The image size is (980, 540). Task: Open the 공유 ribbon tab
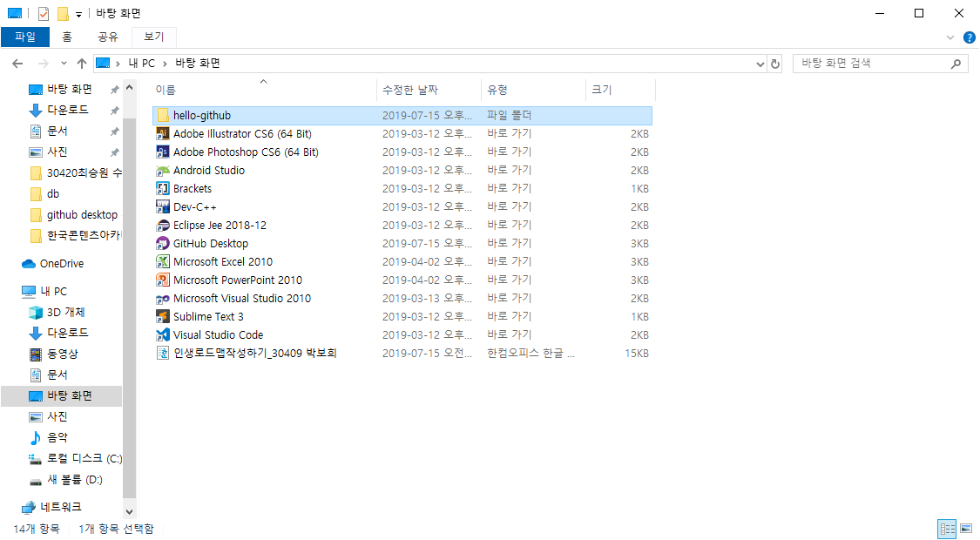pos(107,37)
